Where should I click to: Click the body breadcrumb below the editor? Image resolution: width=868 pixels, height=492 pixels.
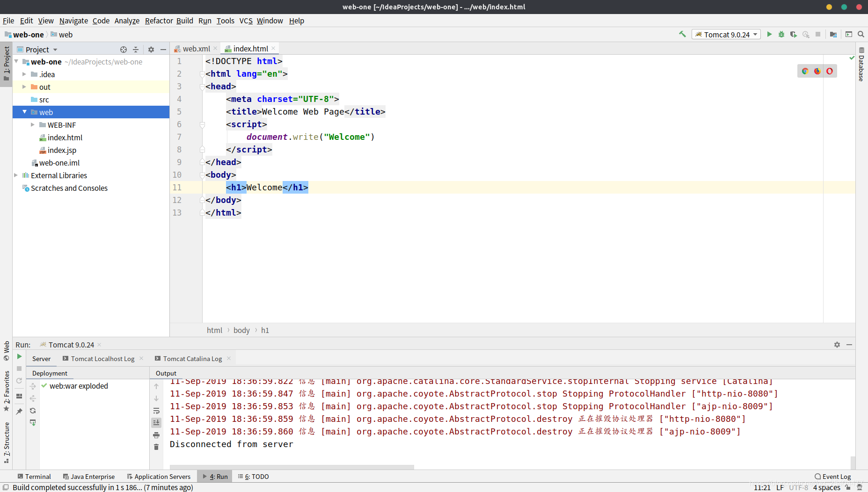241,330
